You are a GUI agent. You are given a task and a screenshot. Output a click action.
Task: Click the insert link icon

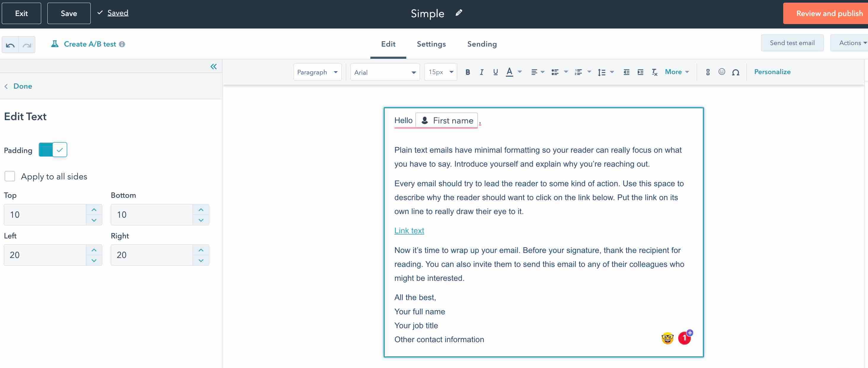708,72
